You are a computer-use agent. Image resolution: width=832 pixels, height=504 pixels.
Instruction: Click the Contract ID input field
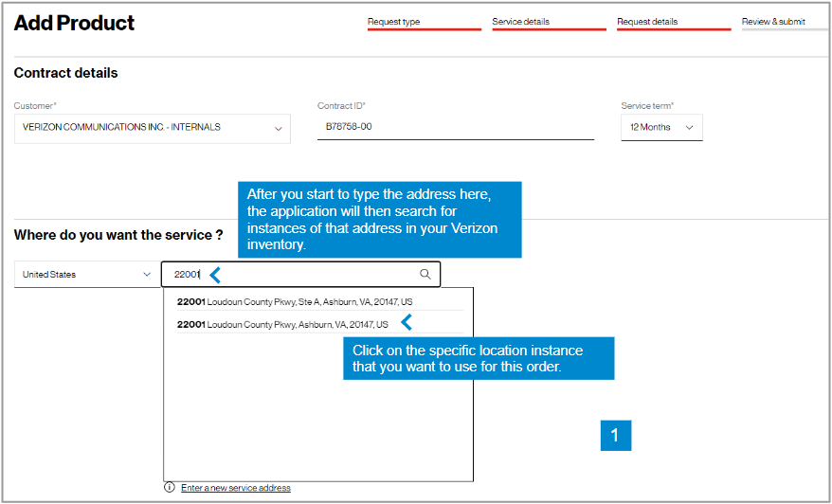455,127
